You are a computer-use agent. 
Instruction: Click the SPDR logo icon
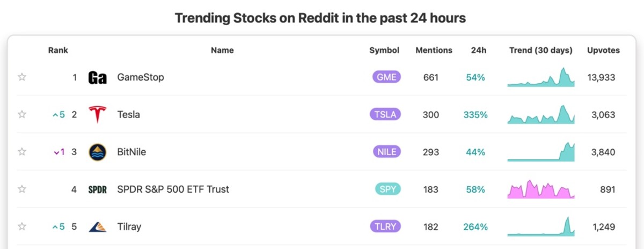97,189
